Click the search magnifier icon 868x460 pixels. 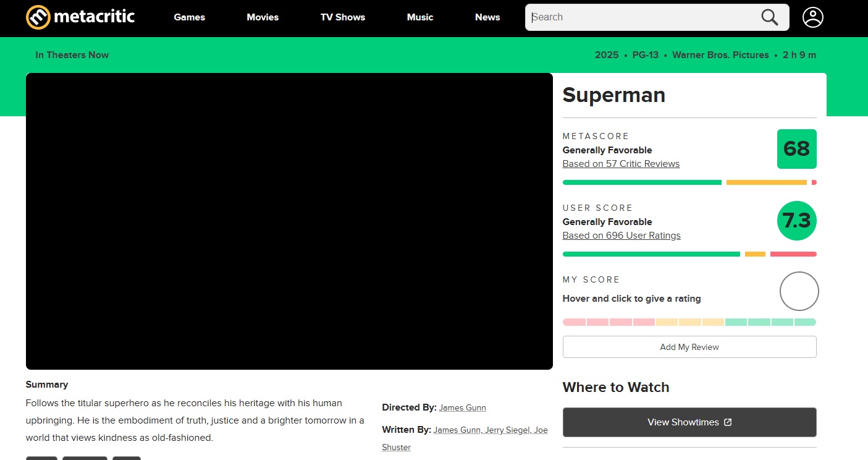[x=769, y=17]
